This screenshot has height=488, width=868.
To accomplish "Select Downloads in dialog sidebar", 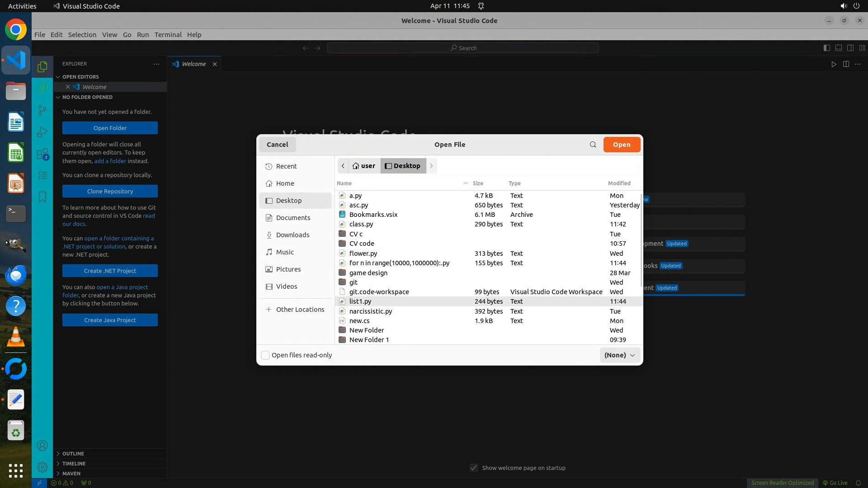I will [292, 235].
